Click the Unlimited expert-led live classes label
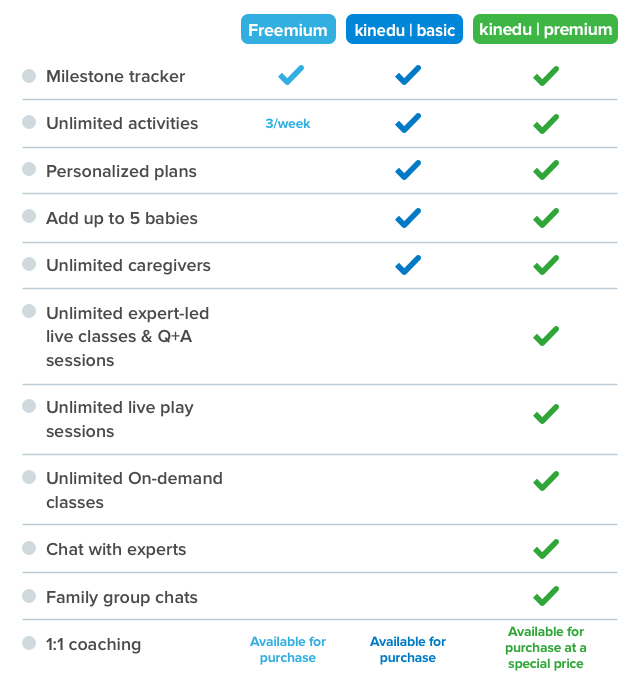This screenshot has width=640, height=693. click(x=127, y=337)
